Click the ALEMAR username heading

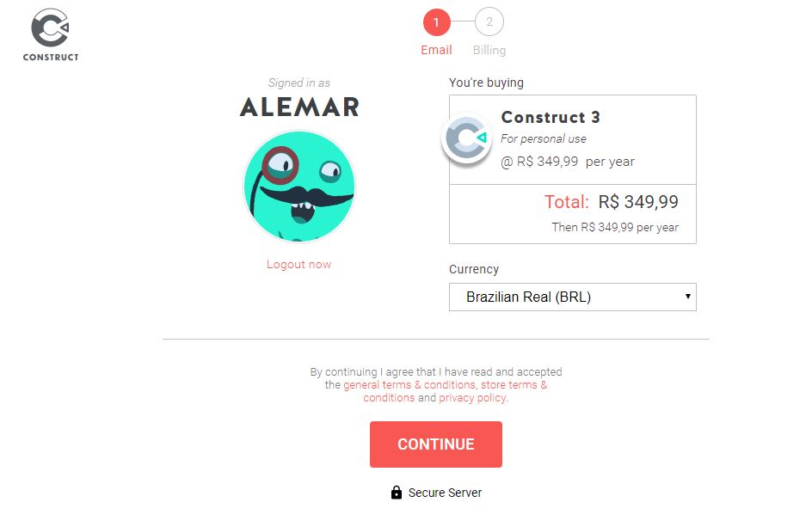299,107
